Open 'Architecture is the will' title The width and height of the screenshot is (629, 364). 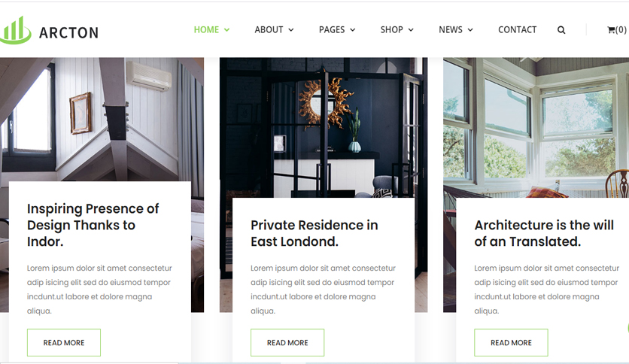coord(544,233)
